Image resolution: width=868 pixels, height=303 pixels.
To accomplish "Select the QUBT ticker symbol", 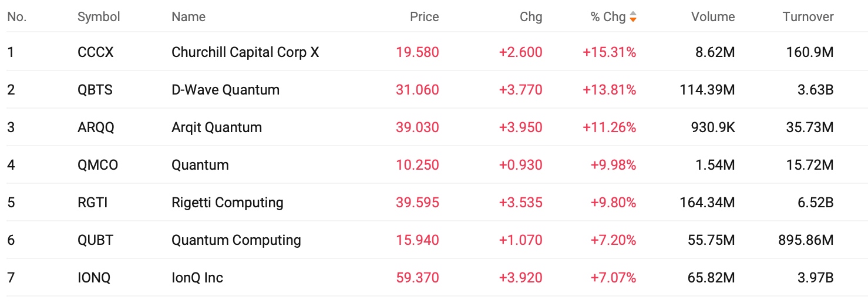I will tap(95, 240).
